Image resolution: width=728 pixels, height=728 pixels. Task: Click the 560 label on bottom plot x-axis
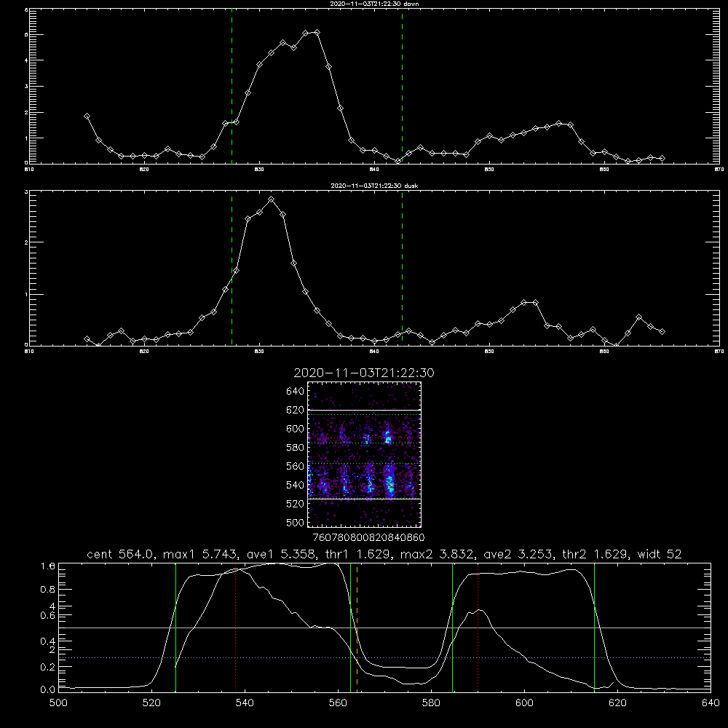point(338,703)
